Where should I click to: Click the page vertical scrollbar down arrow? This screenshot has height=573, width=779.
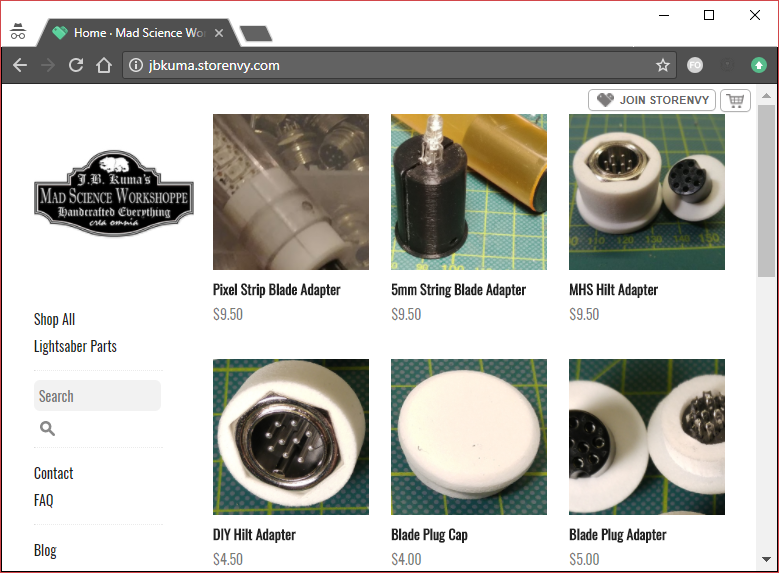[766, 558]
